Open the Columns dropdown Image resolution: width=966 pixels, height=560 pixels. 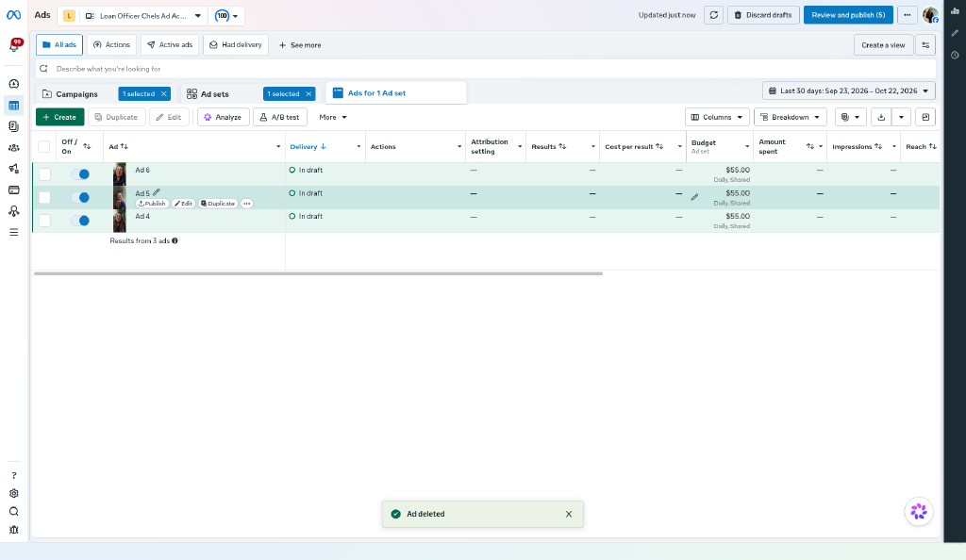(x=717, y=117)
